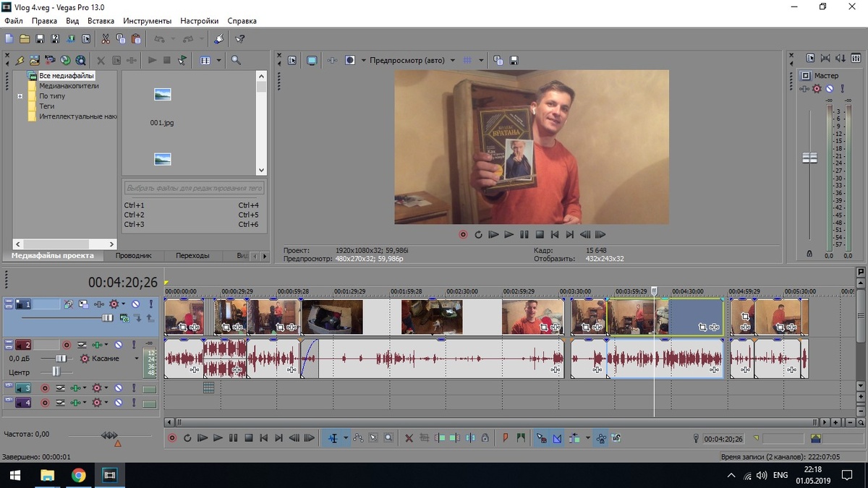Click the What's This help cursor icon
The height and width of the screenshot is (488, 868).
(240, 38)
